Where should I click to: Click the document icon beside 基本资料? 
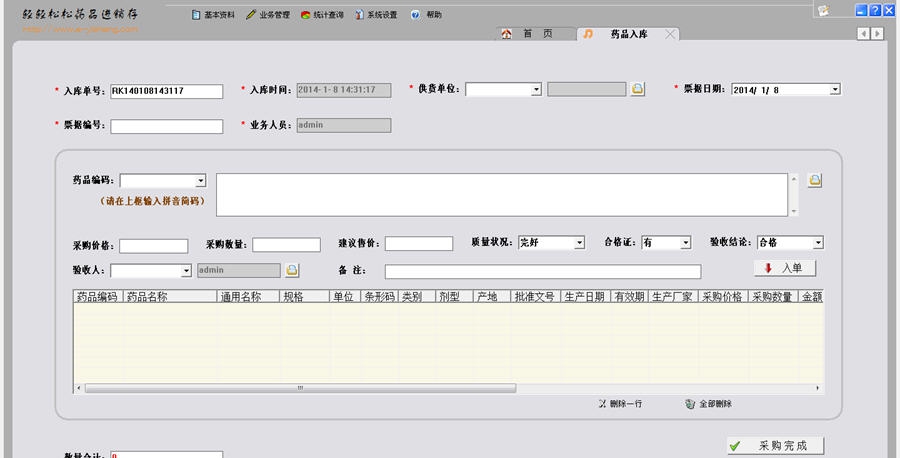point(196,15)
